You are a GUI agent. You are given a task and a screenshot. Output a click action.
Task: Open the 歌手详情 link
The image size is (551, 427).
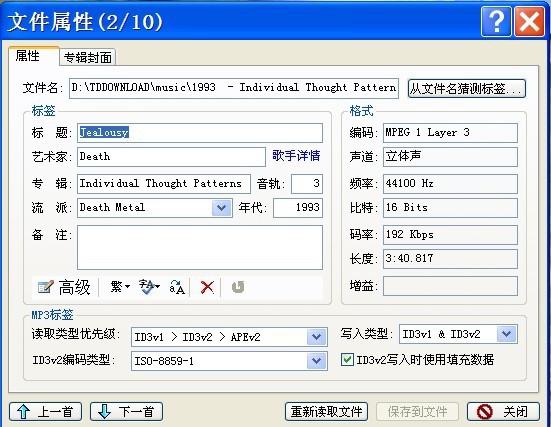pos(296,156)
